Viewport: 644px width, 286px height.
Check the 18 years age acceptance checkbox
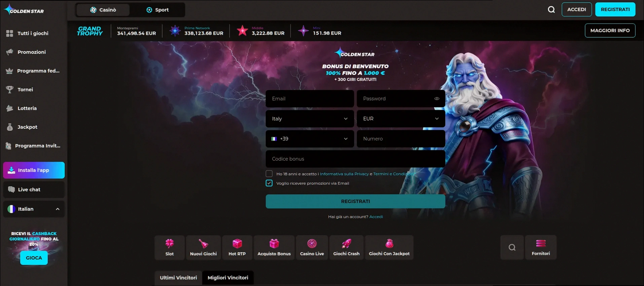coord(269,174)
